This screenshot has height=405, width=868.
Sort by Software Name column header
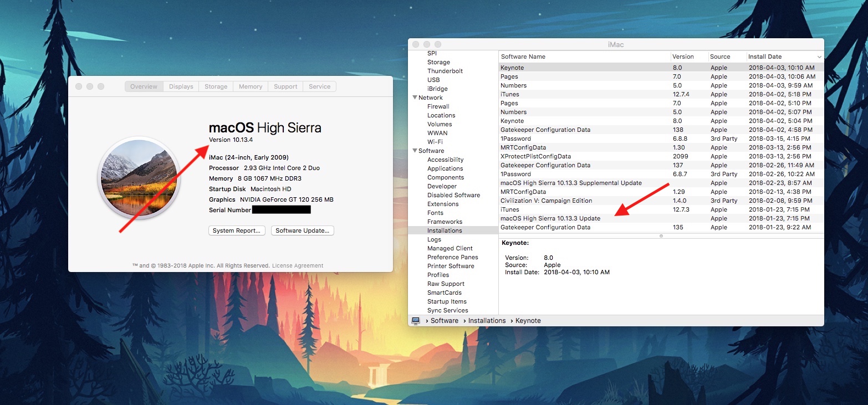coord(585,57)
